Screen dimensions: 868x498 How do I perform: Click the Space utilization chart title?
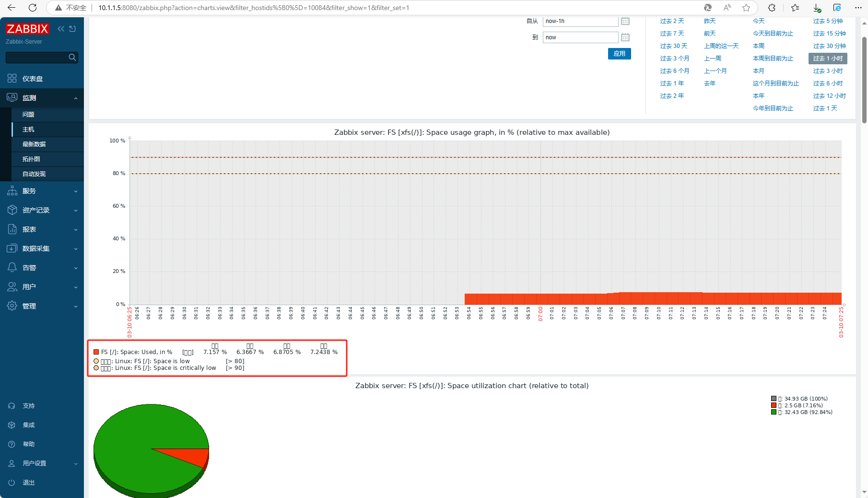(x=472, y=386)
